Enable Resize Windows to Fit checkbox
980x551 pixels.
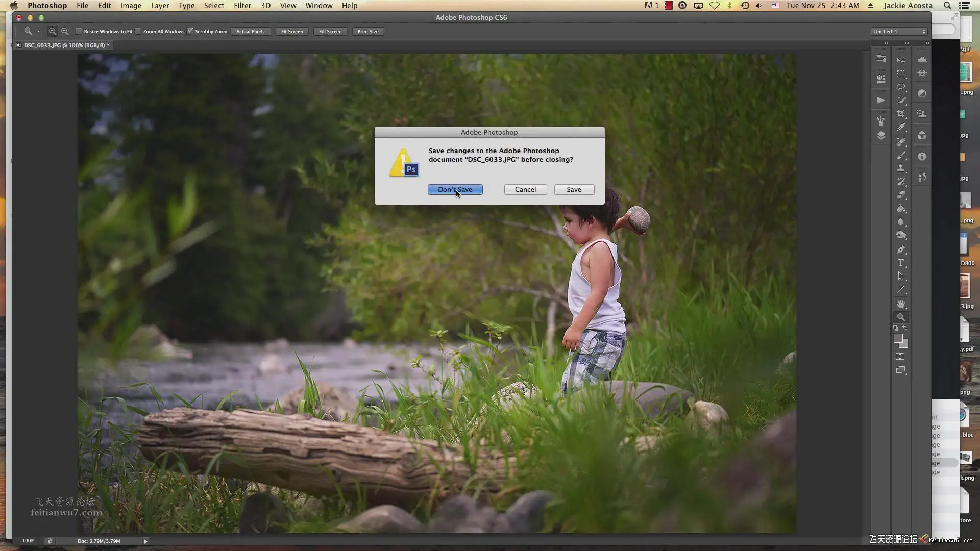coord(79,31)
